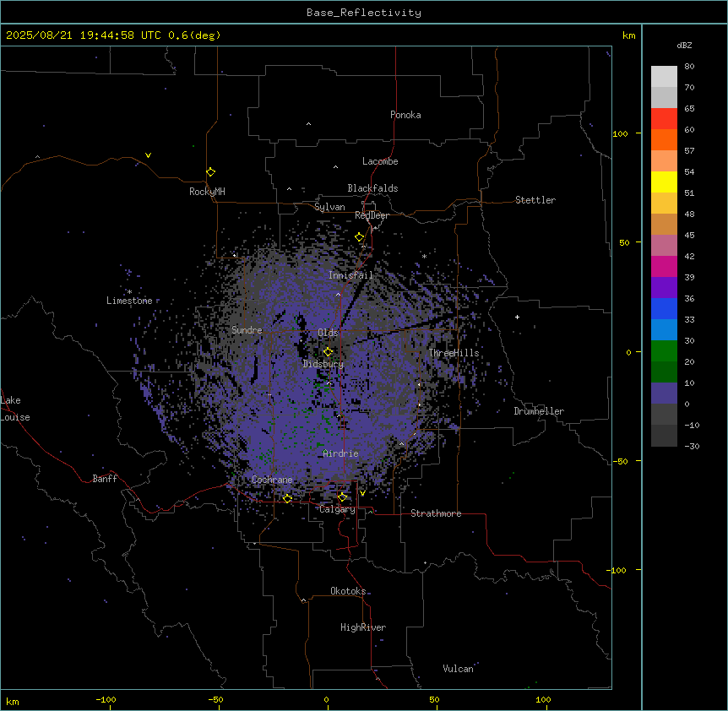Image resolution: width=728 pixels, height=711 pixels.
Task: Select the yellow V marker northwest of RockyMH
Action: (x=148, y=155)
